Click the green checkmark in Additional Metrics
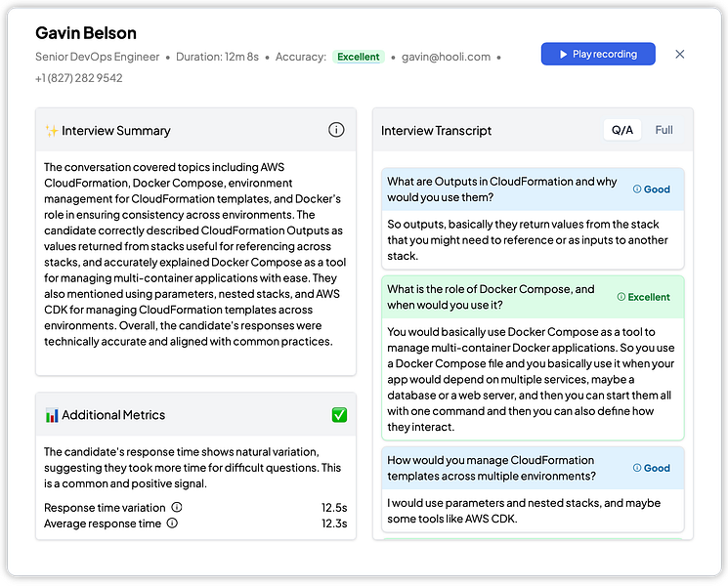 click(x=339, y=415)
